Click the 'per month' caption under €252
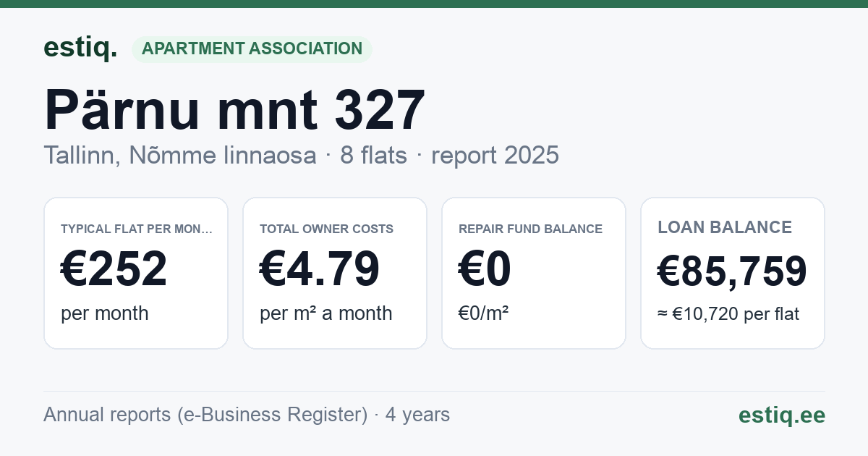Image resolution: width=868 pixels, height=456 pixels. [x=104, y=313]
